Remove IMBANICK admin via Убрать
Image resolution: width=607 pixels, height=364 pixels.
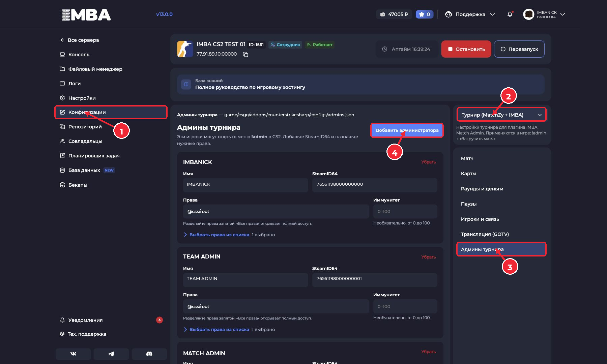click(x=429, y=162)
